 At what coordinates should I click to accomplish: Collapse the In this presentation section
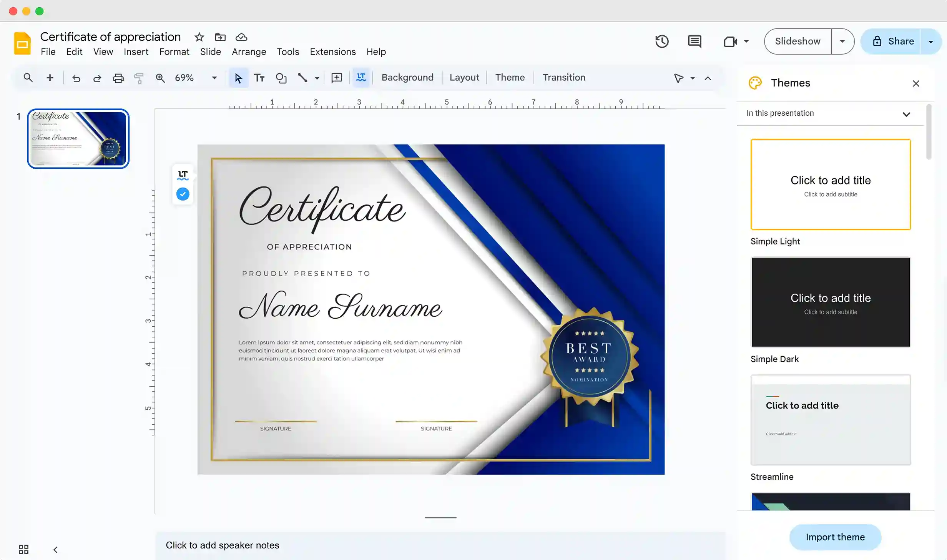click(906, 114)
